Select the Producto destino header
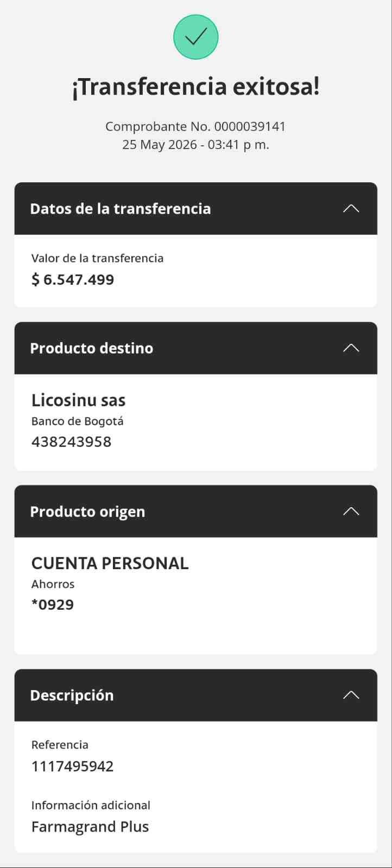This screenshot has height=868, width=392. point(195,348)
